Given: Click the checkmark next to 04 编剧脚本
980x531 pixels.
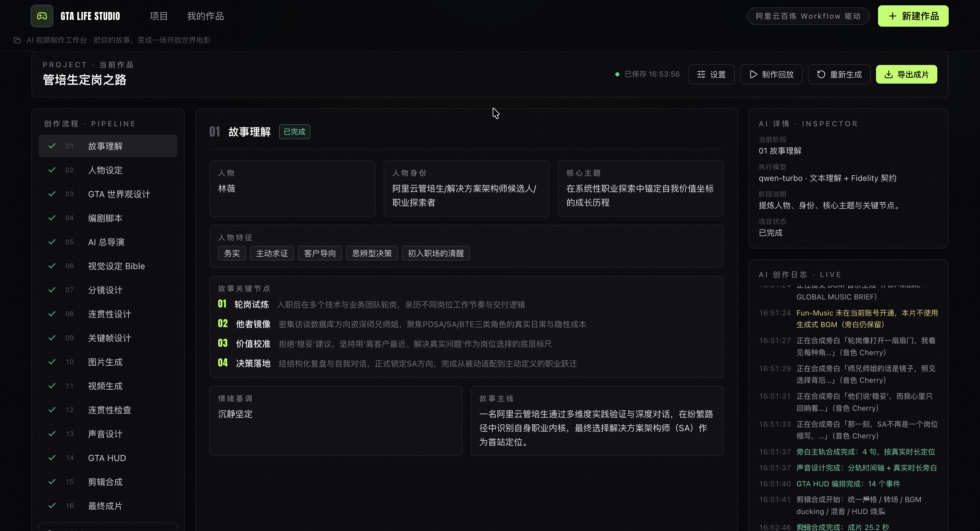Looking at the screenshot, I should tap(52, 218).
